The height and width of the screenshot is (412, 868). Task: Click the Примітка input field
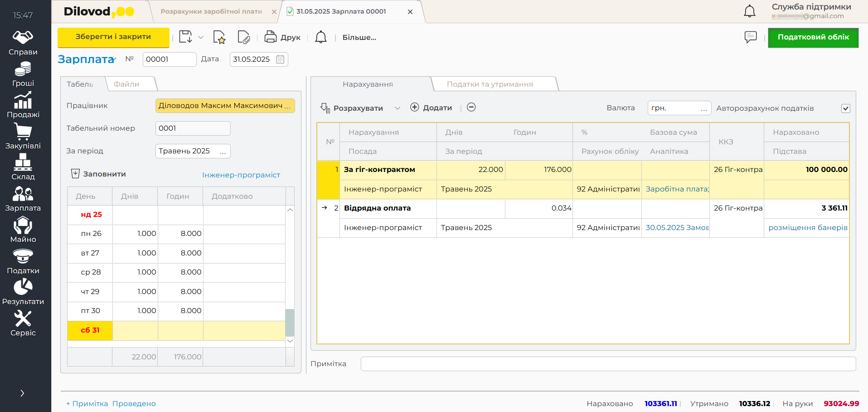coord(608,364)
